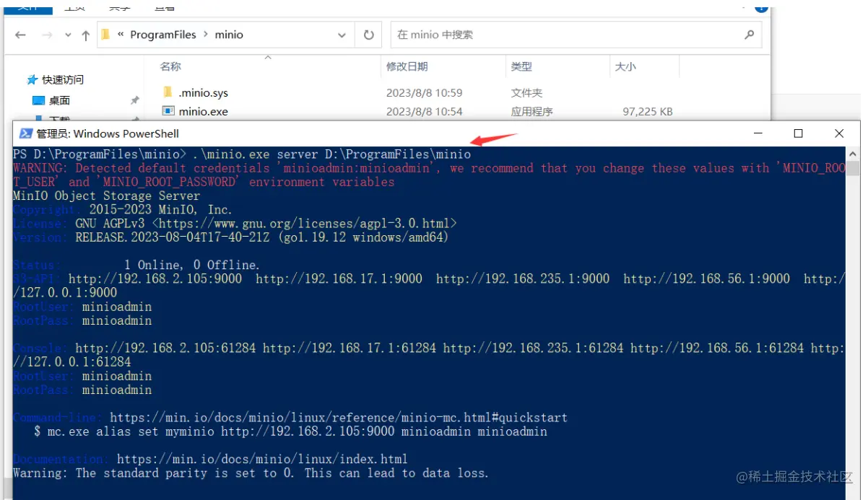Click the 应用程序 type cell
Viewport: 868px width, 500px height.
(x=532, y=112)
